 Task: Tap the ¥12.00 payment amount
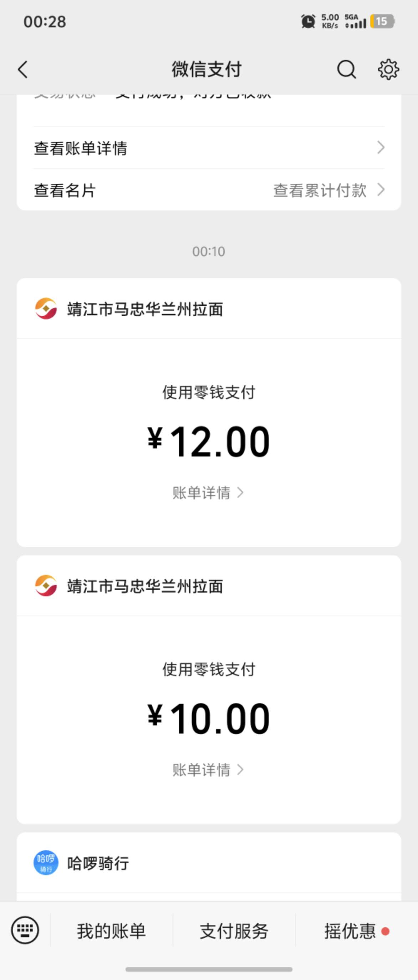209,442
